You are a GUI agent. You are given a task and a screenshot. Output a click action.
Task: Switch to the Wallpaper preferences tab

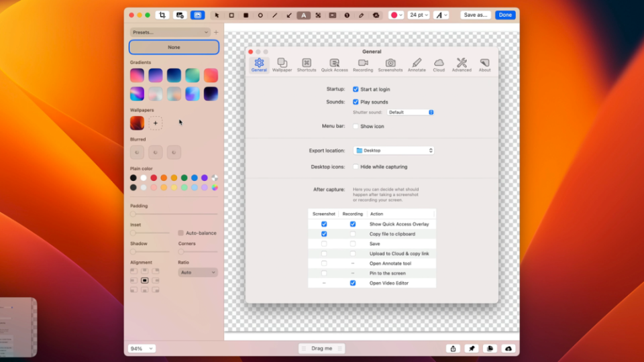click(x=282, y=64)
